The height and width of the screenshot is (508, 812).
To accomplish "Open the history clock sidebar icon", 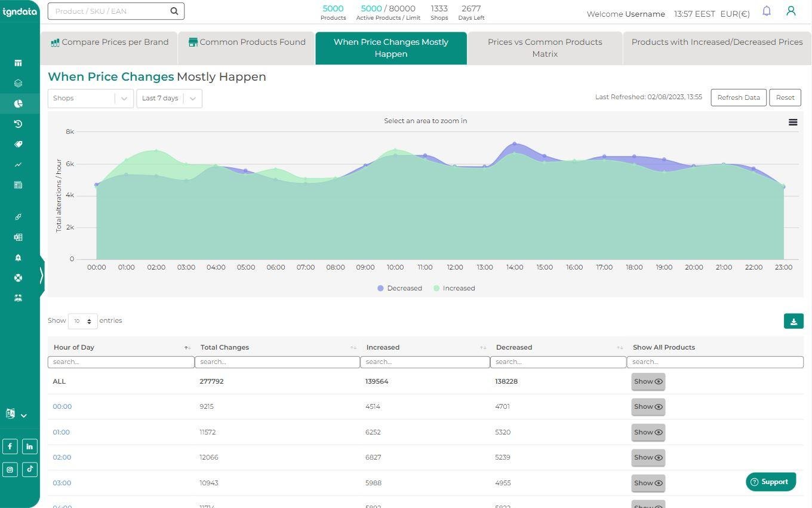I will 18,124.
